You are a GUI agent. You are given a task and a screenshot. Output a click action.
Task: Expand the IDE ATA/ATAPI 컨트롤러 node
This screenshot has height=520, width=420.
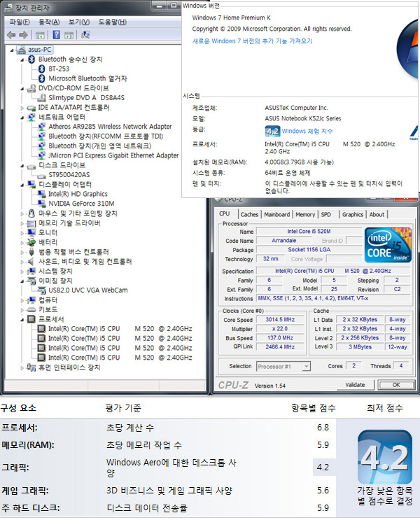[22, 108]
